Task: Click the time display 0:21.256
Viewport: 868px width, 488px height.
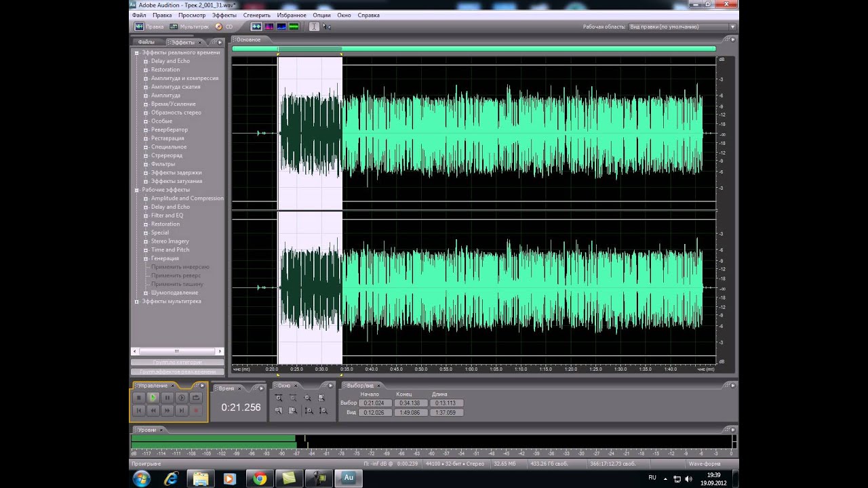Action: click(x=241, y=407)
